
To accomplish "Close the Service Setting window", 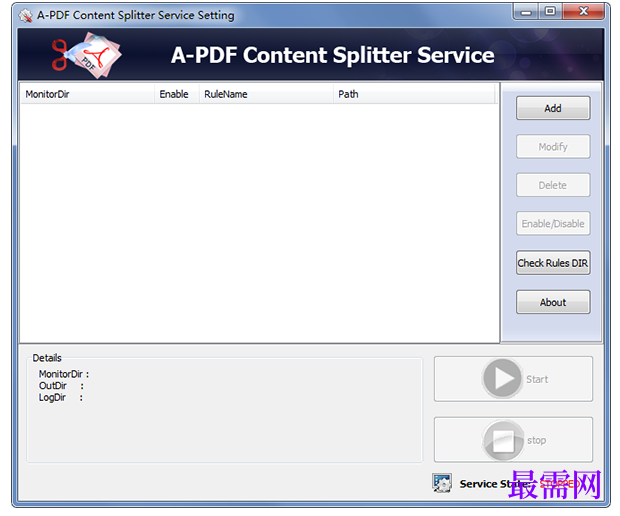I will click(584, 11).
